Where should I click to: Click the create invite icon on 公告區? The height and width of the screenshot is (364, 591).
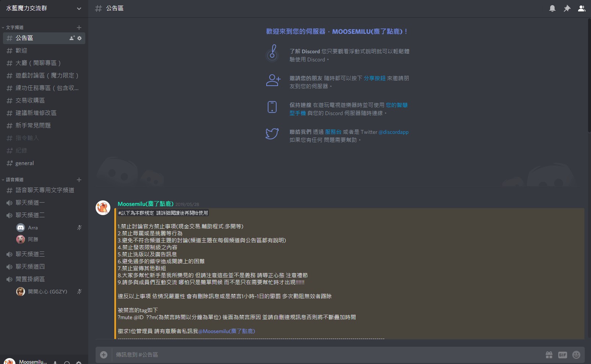tap(72, 38)
